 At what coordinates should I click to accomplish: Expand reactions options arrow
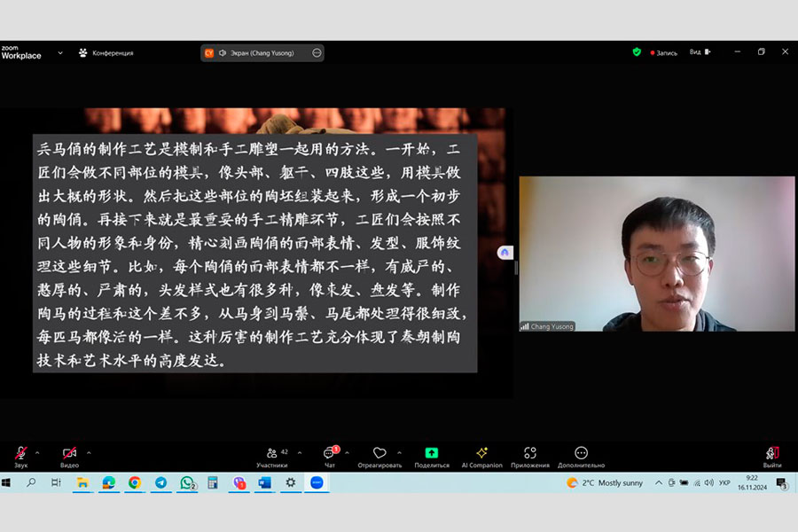[400, 452]
